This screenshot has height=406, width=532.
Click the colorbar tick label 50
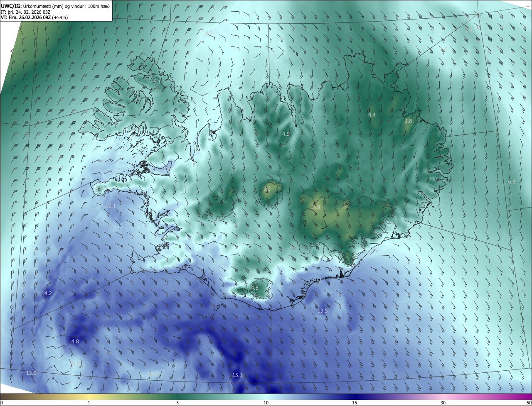528,403
